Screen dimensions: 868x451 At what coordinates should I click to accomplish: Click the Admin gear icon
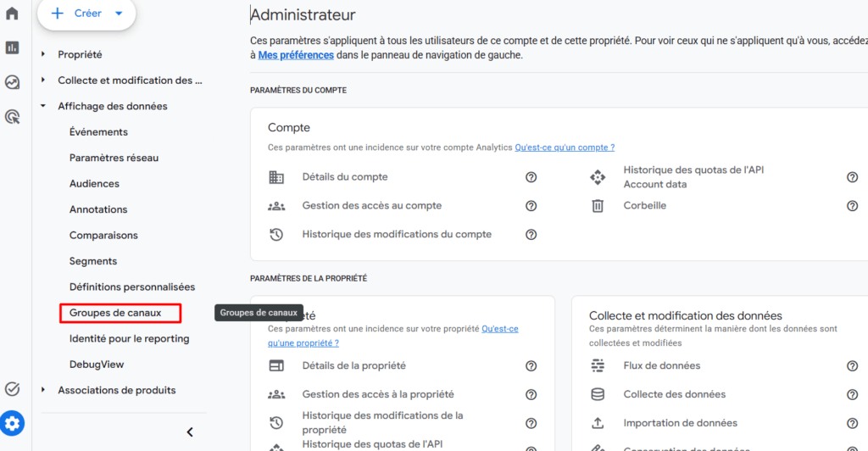click(12, 423)
